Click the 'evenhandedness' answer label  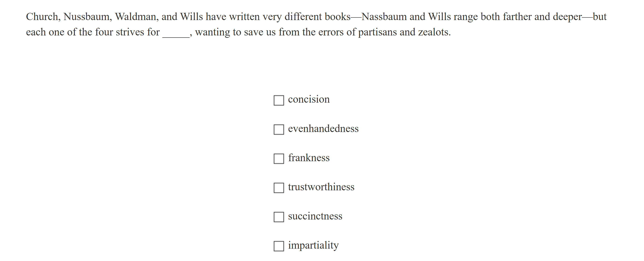(x=323, y=129)
